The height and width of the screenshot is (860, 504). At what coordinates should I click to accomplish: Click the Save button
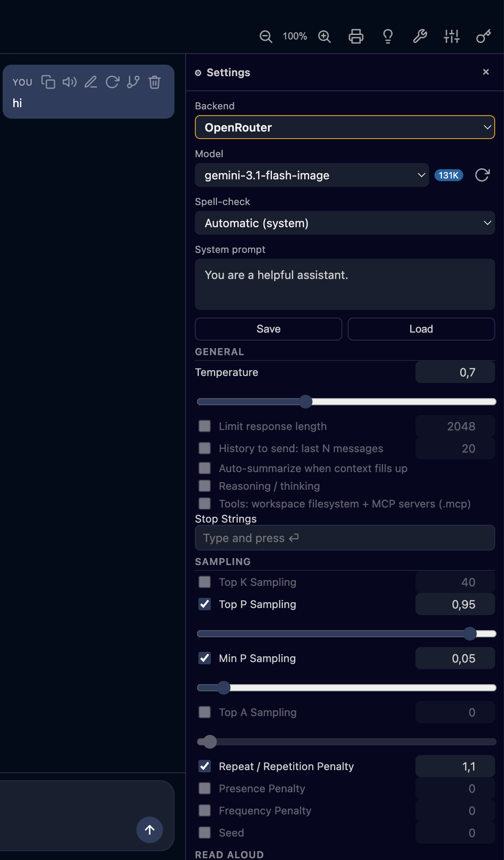(x=268, y=329)
